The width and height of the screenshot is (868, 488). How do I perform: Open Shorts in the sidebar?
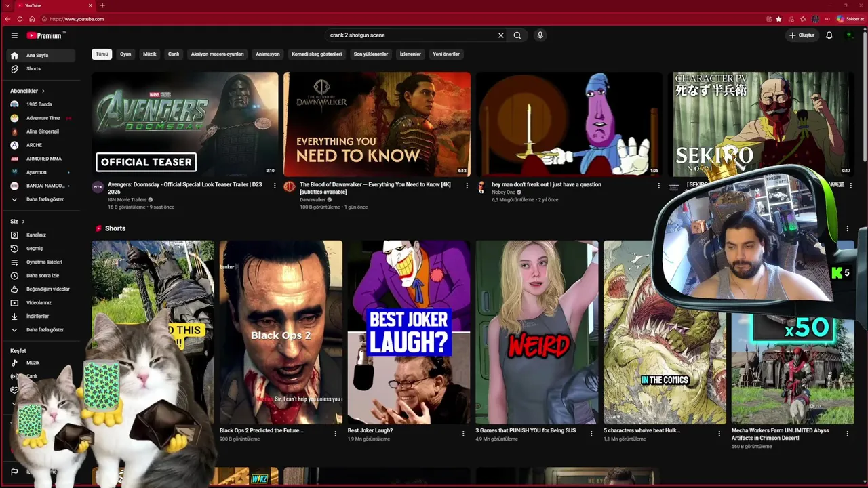(x=41, y=69)
